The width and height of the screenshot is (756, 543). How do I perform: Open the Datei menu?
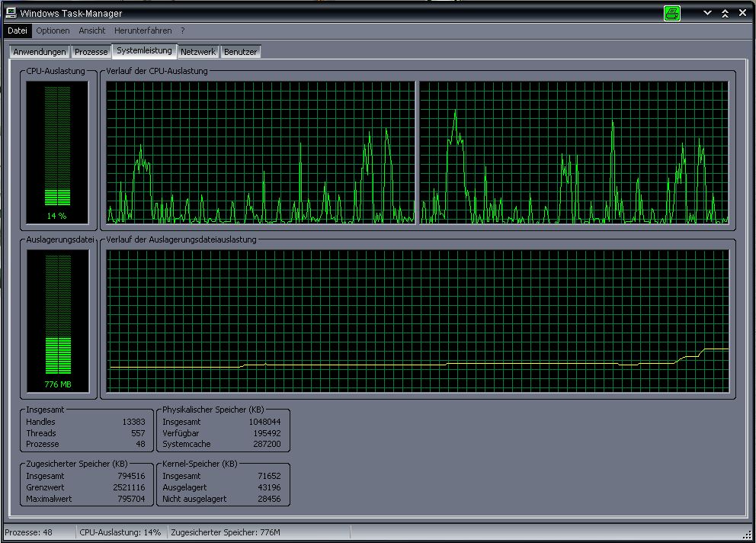(18, 31)
